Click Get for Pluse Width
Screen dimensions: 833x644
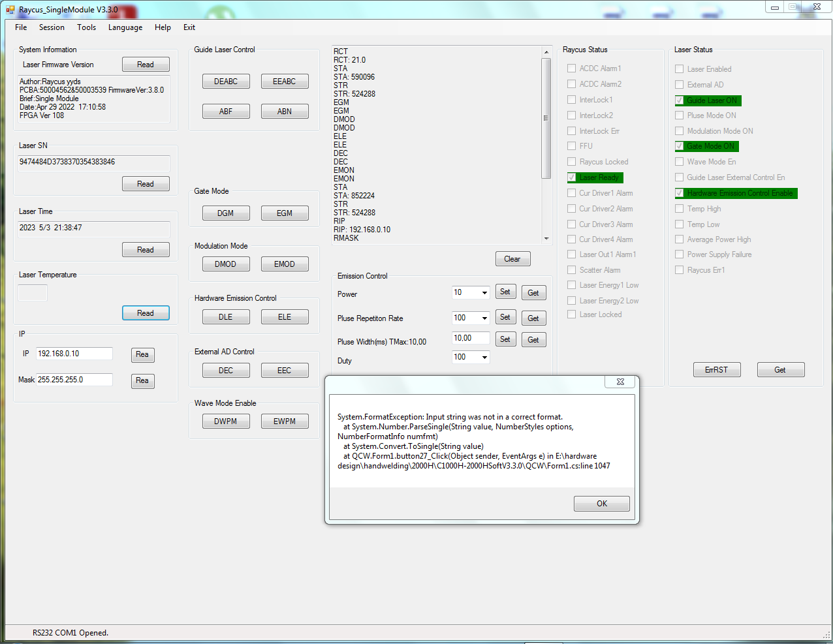coord(533,340)
